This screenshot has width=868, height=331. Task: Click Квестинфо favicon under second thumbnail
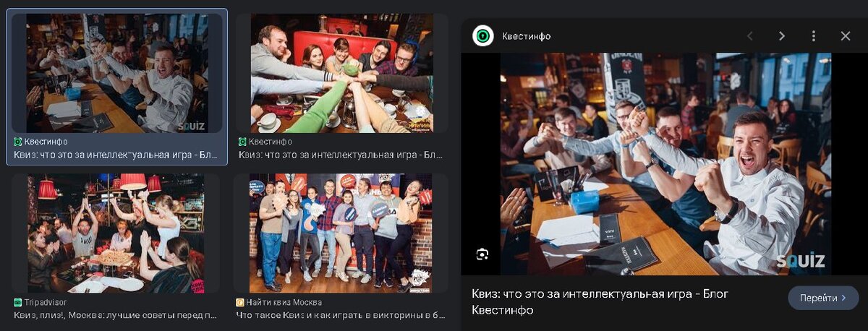click(x=243, y=142)
